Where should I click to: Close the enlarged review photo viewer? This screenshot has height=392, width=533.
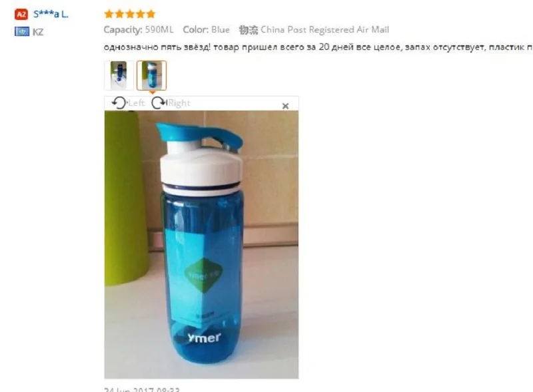(286, 106)
